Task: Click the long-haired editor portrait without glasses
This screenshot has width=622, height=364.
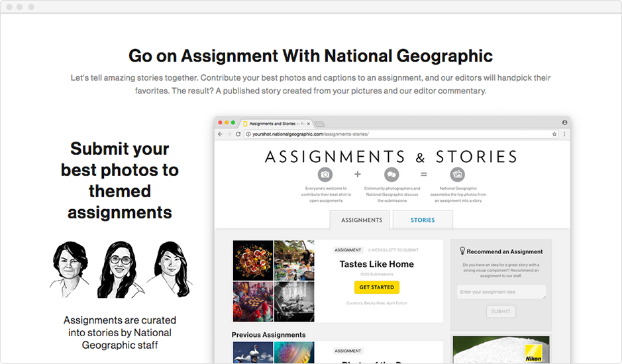Action: pyautogui.click(x=171, y=269)
